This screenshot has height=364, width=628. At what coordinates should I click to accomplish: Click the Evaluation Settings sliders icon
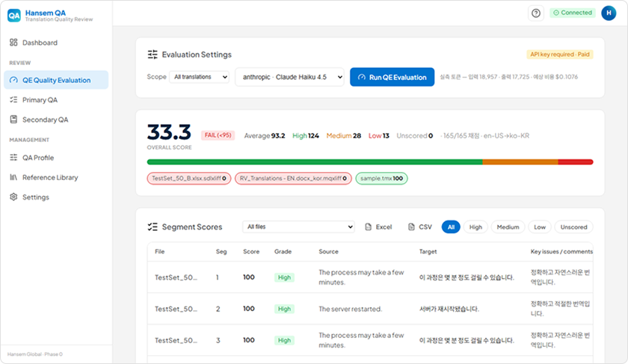(153, 55)
